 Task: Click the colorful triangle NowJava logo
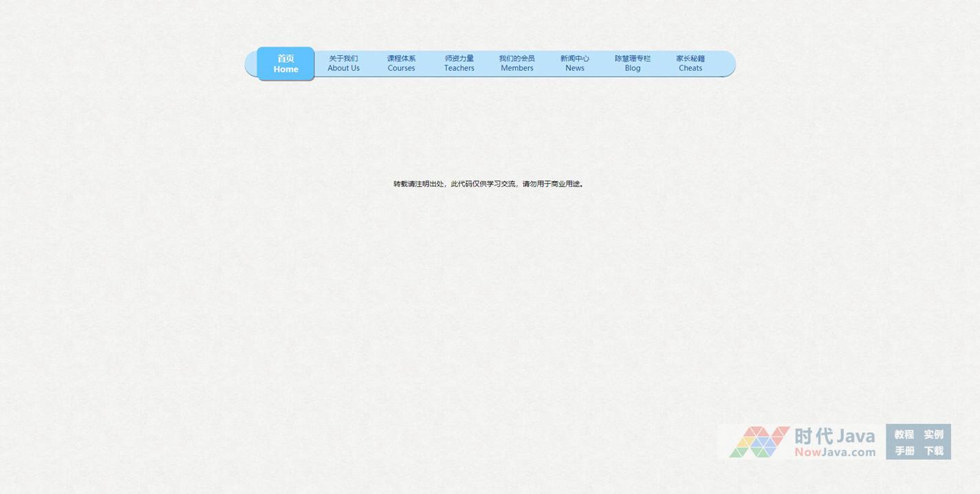click(759, 442)
